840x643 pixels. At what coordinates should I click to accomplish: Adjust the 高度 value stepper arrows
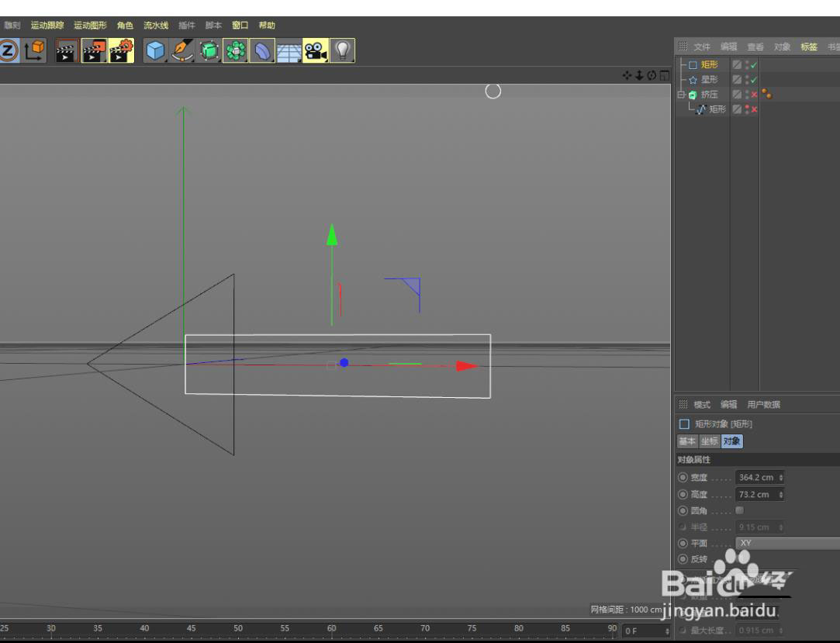[x=780, y=494]
